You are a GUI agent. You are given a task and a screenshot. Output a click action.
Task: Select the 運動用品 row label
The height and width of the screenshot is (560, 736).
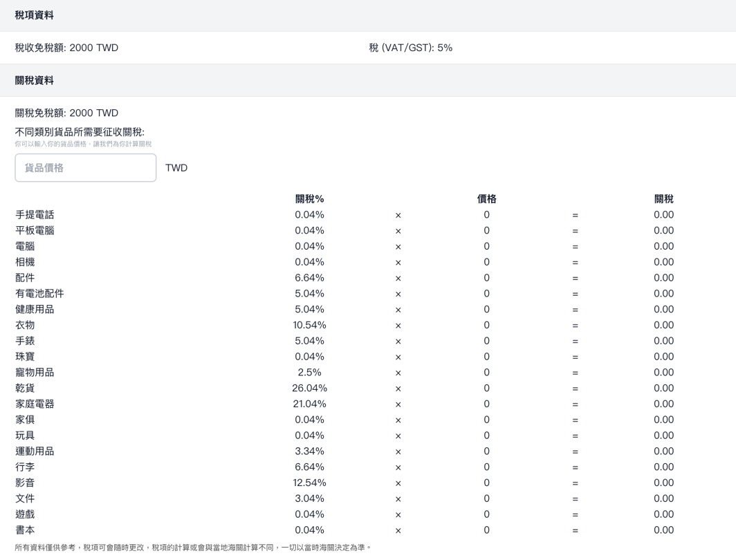click(35, 451)
